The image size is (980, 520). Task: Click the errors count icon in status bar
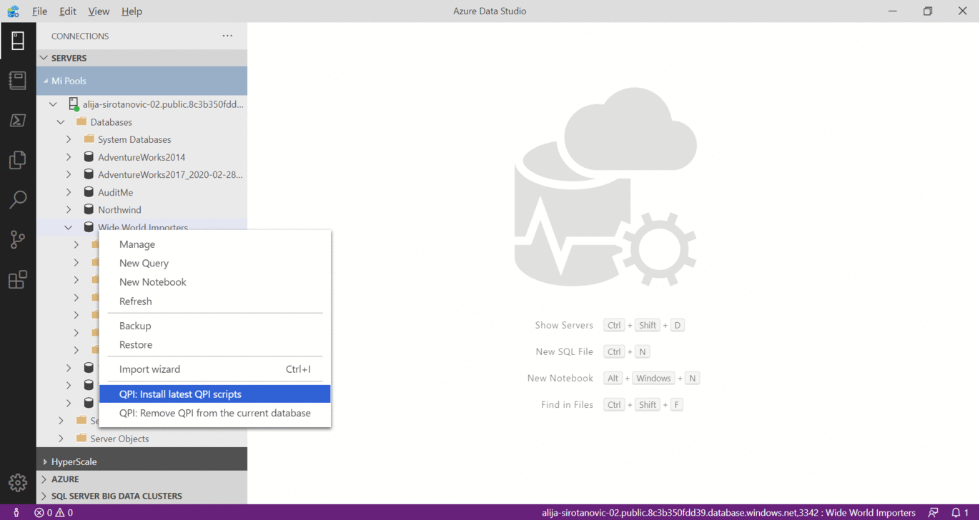click(x=39, y=512)
